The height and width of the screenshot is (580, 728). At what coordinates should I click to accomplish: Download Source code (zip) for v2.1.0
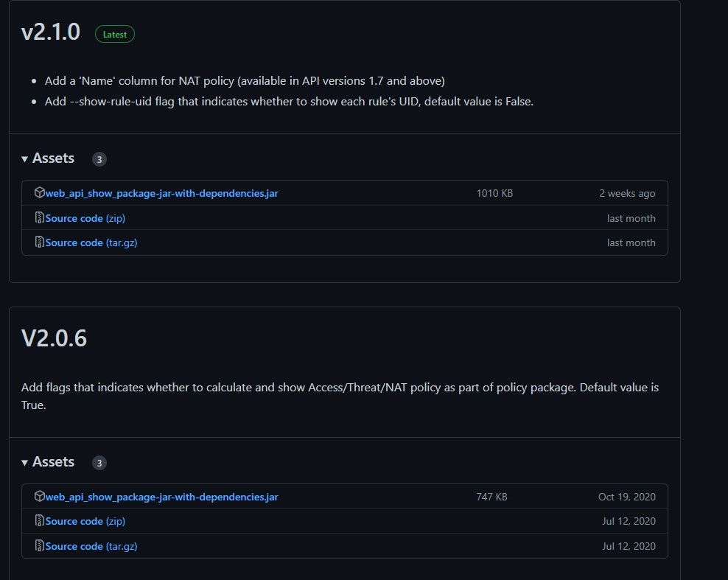click(85, 218)
